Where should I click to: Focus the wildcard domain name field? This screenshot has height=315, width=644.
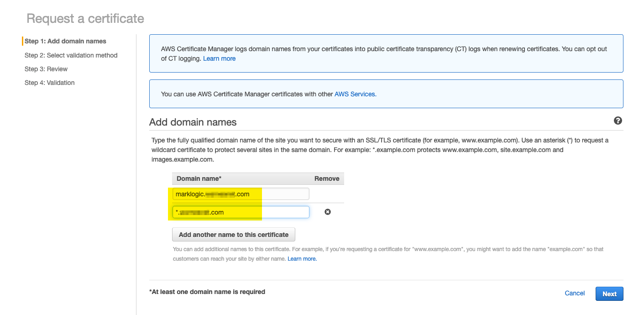[x=241, y=212]
